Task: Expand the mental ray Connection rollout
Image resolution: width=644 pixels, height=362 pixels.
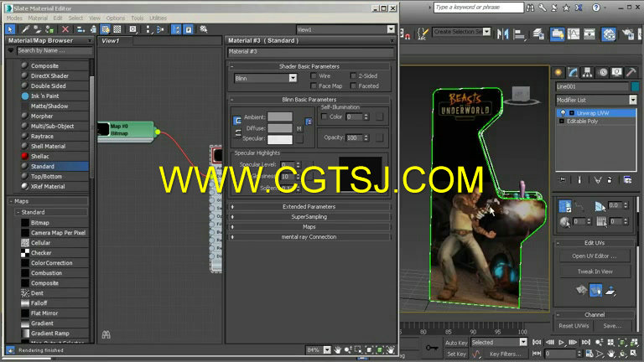Action: [x=309, y=237]
